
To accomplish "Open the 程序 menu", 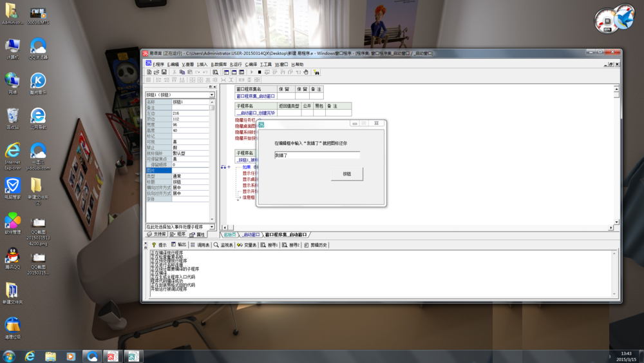I will pos(158,64).
